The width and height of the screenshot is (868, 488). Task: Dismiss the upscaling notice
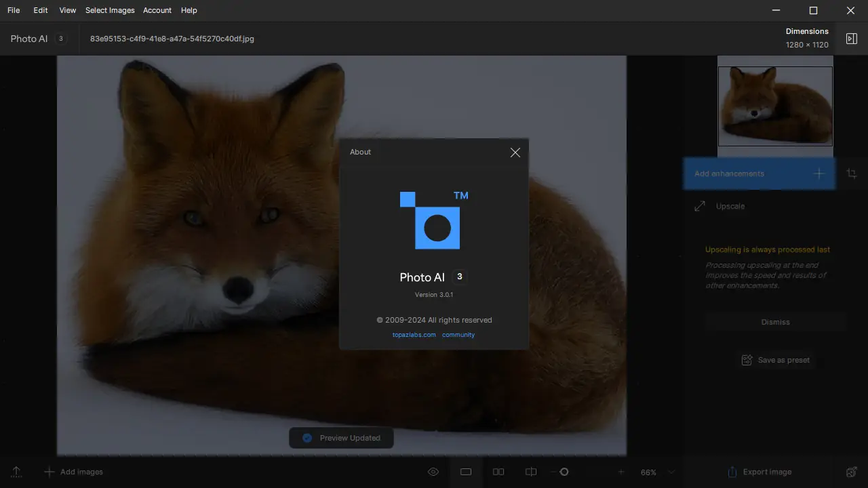click(775, 322)
